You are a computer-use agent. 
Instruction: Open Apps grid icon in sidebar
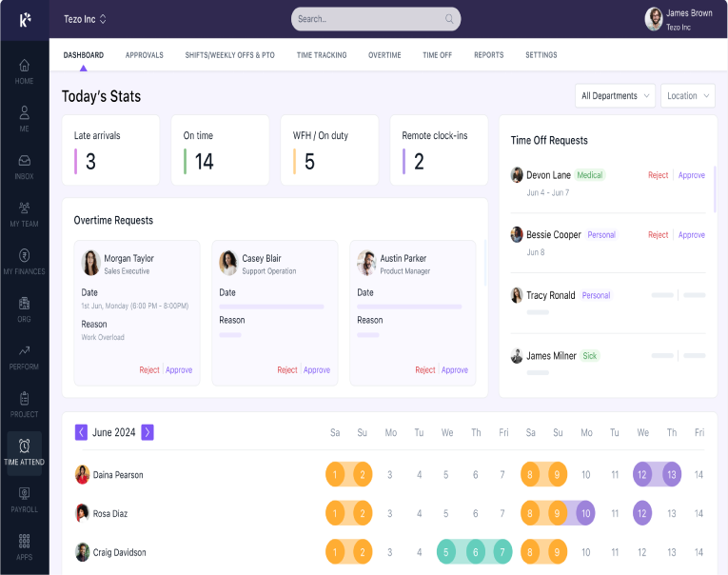tap(24, 546)
